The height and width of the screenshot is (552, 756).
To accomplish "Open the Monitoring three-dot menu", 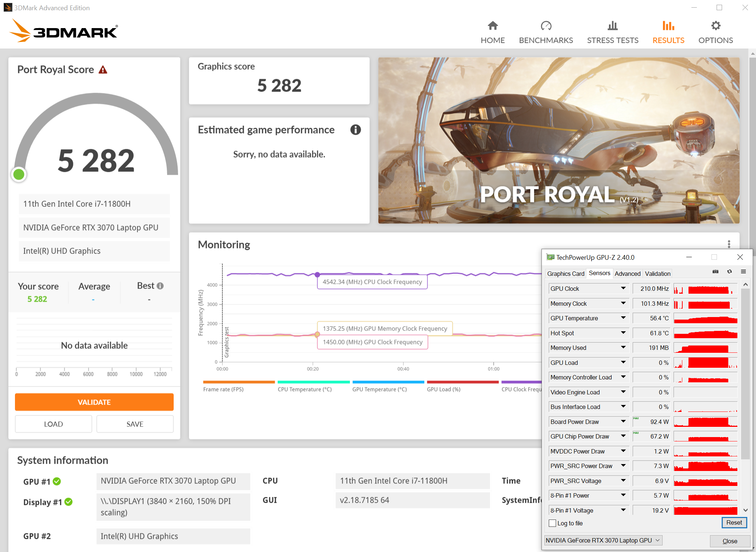I will click(x=729, y=244).
